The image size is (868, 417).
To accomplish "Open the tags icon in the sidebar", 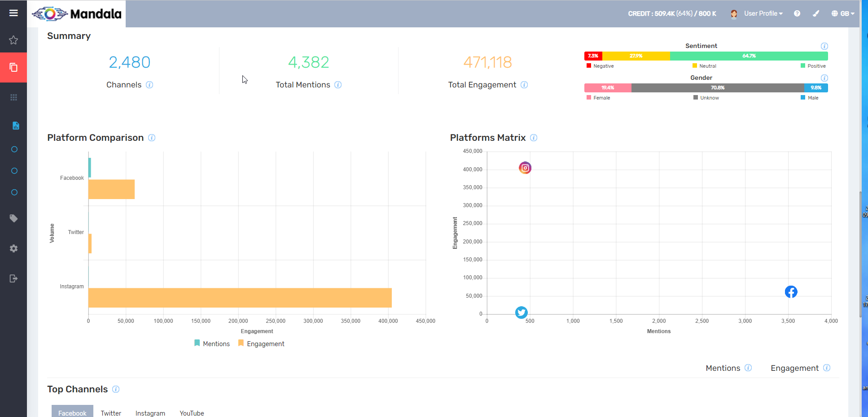I will pos(13,218).
